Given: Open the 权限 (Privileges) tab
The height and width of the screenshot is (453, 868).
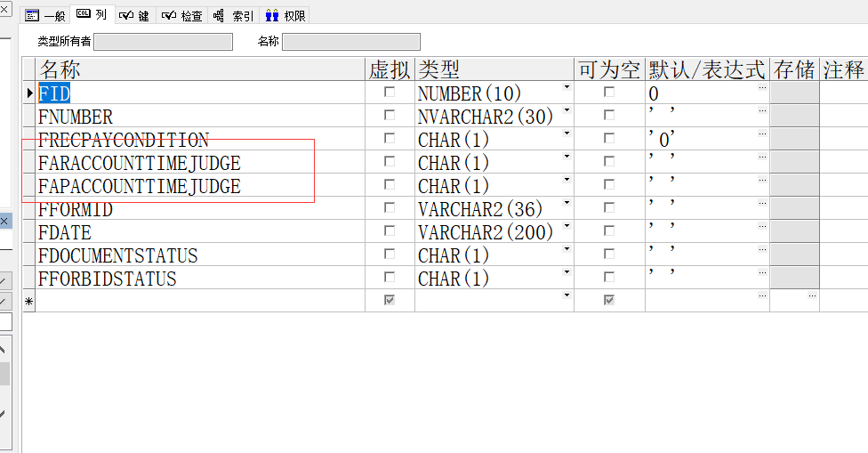Looking at the screenshot, I should point(285,15).
